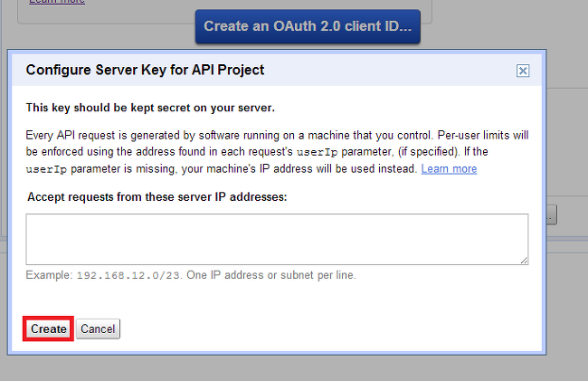The image size is (588, 381).
Task: Cancel the server key configuration
Action: [98, 329]
